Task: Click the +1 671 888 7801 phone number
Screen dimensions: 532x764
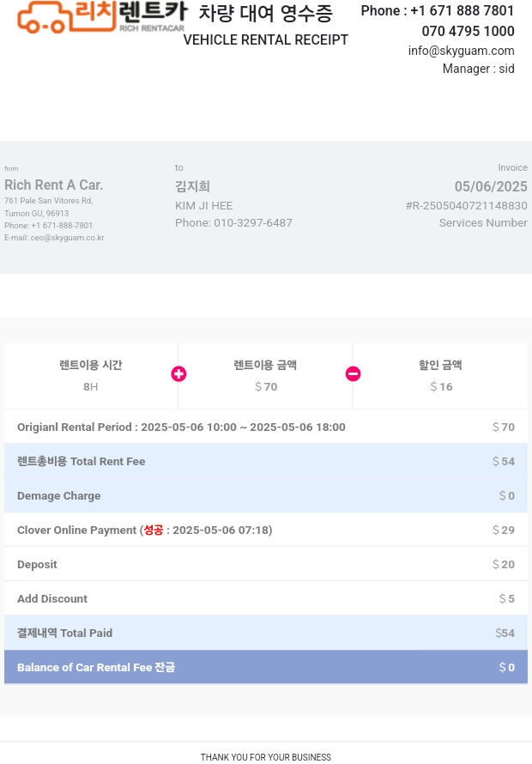Action: tap(462, 10)
